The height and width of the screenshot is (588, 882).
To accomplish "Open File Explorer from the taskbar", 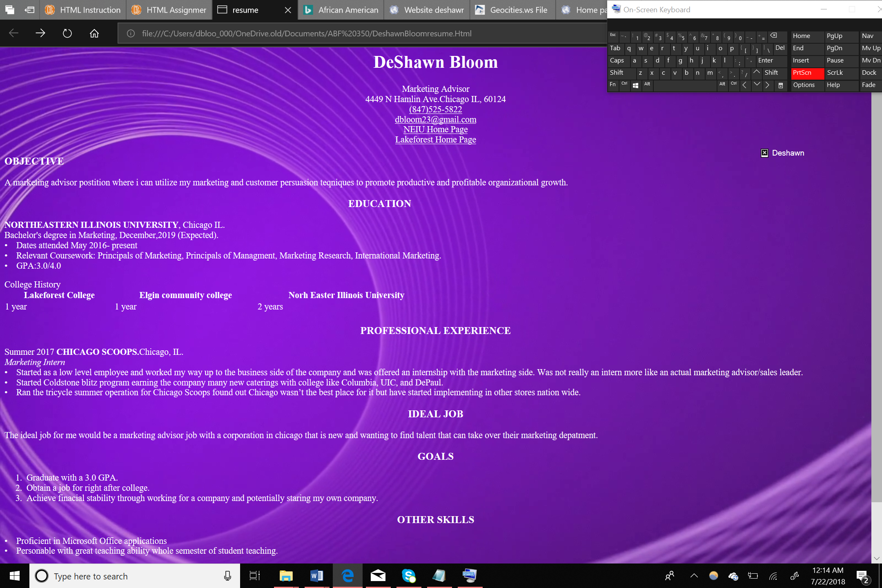I will (x=286, y=576).
